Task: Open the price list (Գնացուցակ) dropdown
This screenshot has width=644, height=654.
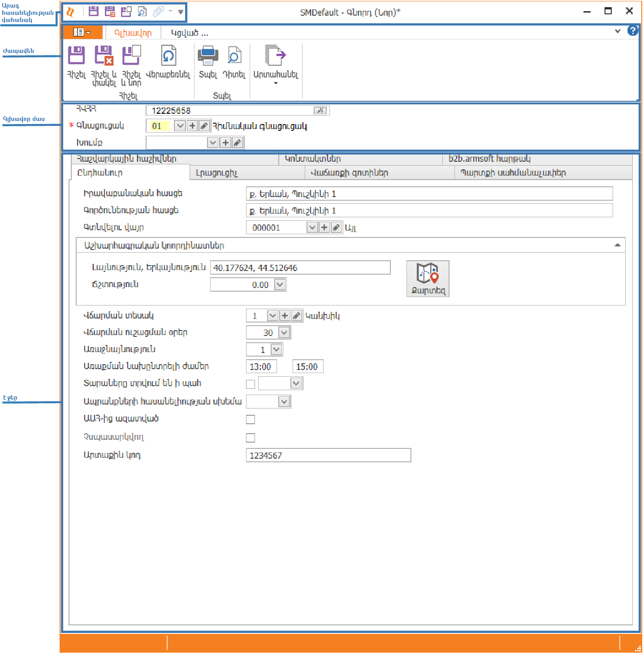Action: click(180, 126)
